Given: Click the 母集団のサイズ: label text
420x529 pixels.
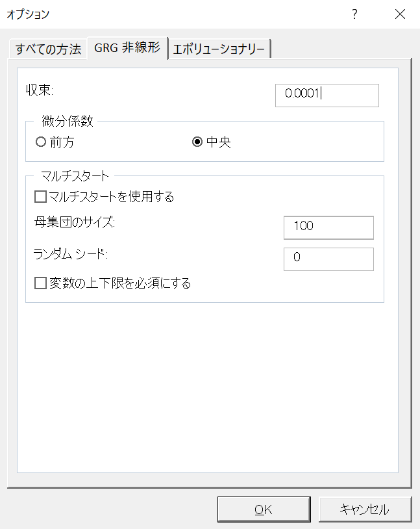Looking at the screenshot, I should point(75,222).
